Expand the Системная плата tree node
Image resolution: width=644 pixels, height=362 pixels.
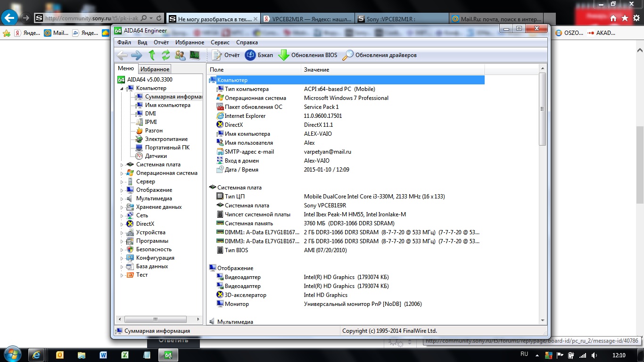tap(122, 165)
